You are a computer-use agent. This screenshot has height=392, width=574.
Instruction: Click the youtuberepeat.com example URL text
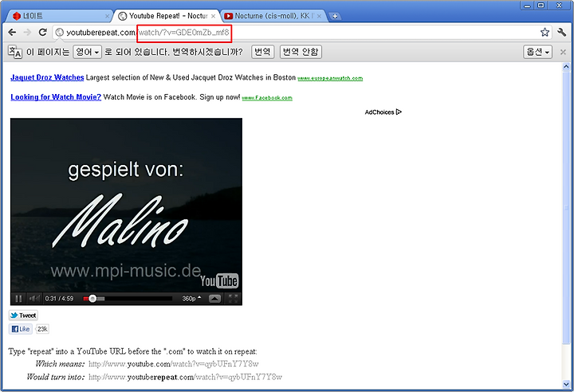tap(185, 377)
